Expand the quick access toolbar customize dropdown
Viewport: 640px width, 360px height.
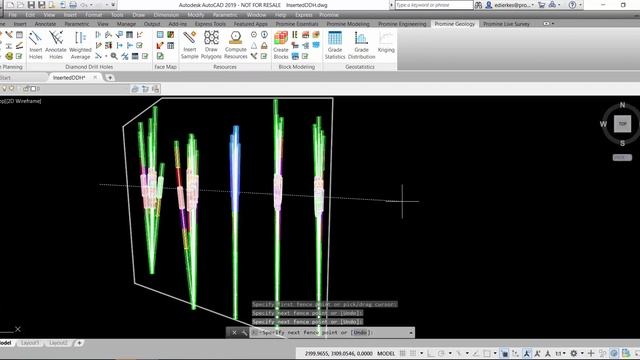[113, 5]
